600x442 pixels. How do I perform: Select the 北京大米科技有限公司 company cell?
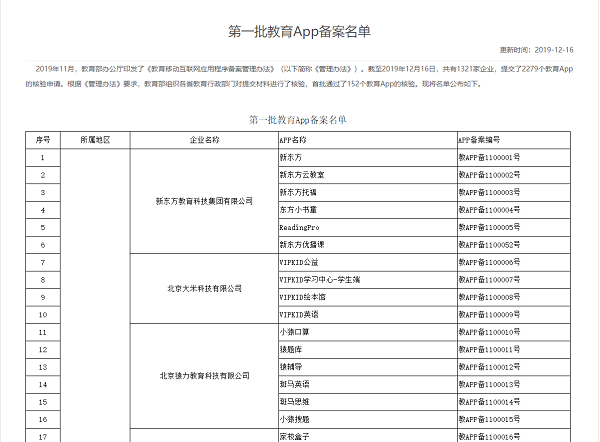(x=204, y=288)
